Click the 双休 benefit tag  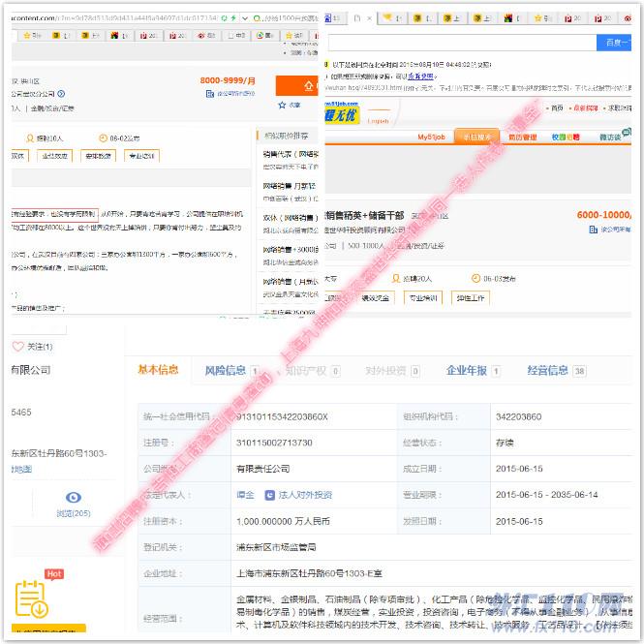click(19, 156)
